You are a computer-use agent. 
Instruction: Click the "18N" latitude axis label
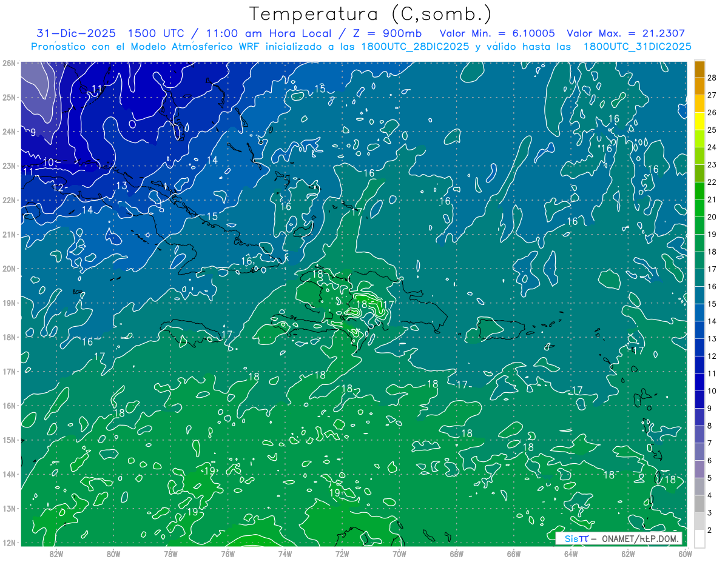coord(8,337)
